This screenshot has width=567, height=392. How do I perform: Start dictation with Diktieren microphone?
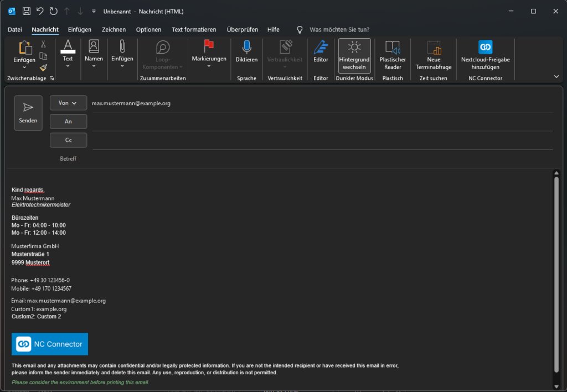coord(246,51)
